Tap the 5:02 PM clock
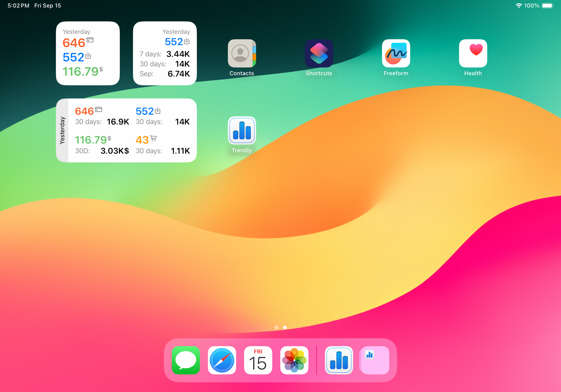Image resolution: width=561 pixels, height=392 pixels. pos(18,5)
